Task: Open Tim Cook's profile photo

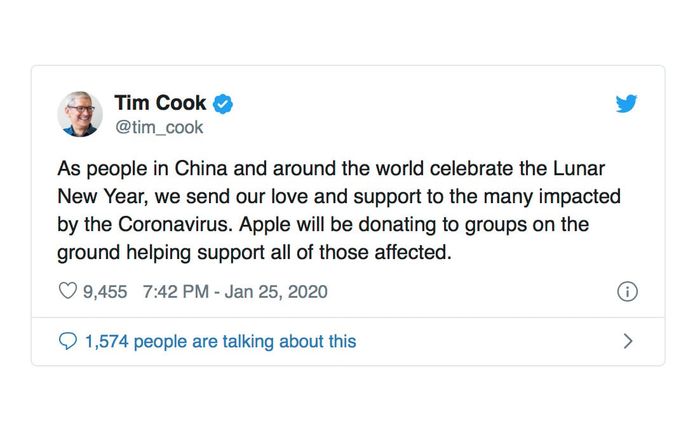Action: click(80, 114)
